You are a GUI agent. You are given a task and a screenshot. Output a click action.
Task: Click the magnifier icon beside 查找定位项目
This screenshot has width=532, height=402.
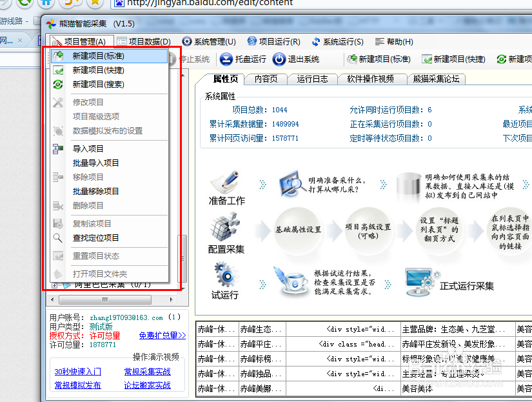point(58,237)
